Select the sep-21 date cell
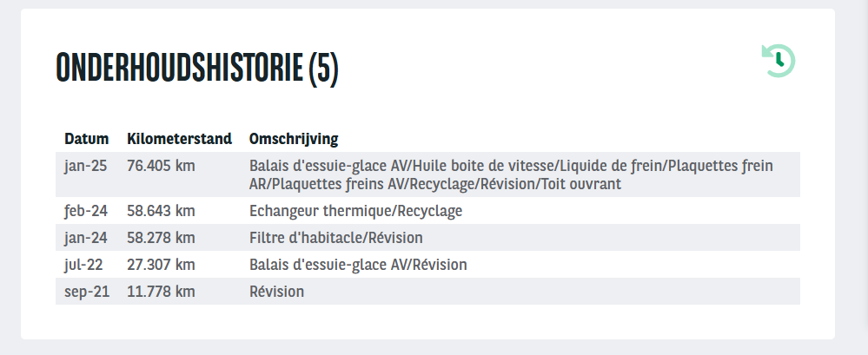The width and height of the screenshot is (868, 355). tap(87, 292)
